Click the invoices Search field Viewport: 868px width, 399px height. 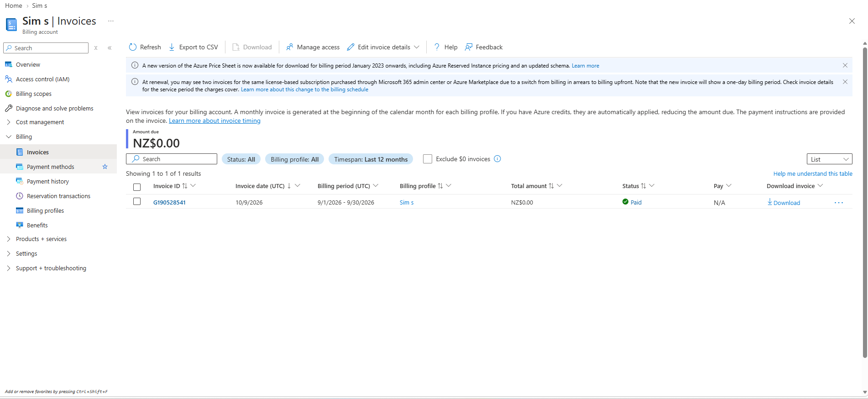pos(172,159)
